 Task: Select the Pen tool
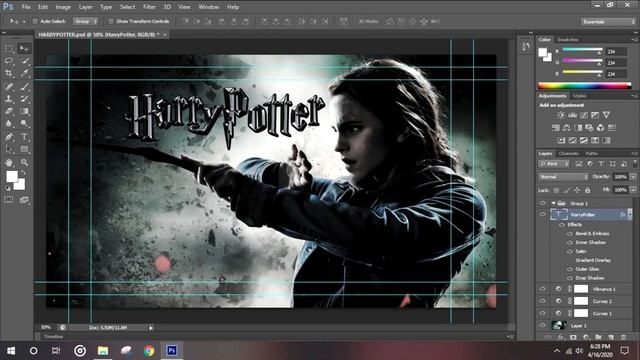click(x=9, y=137)
